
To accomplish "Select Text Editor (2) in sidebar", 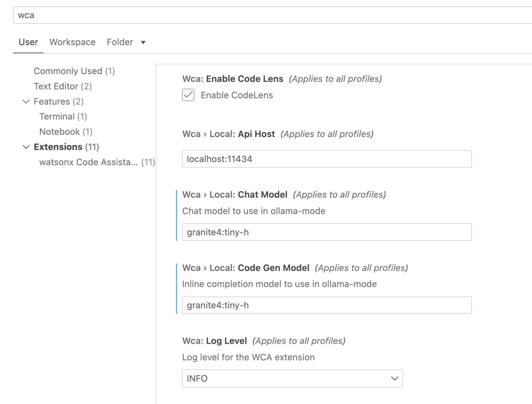I will [63, 86].
